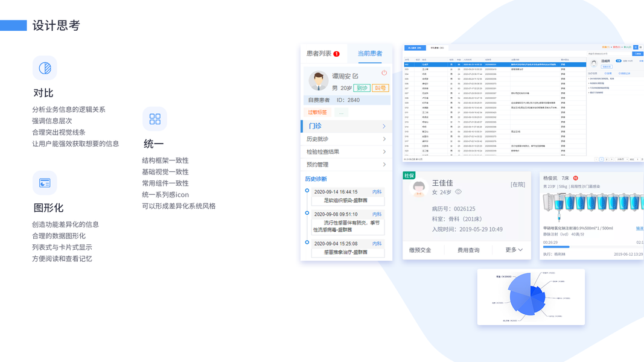The width and height of the screenshot is (644, 362).
Task: Click the 感冒推拿治疗 diagnosis entry
Action: coord(348,252)
